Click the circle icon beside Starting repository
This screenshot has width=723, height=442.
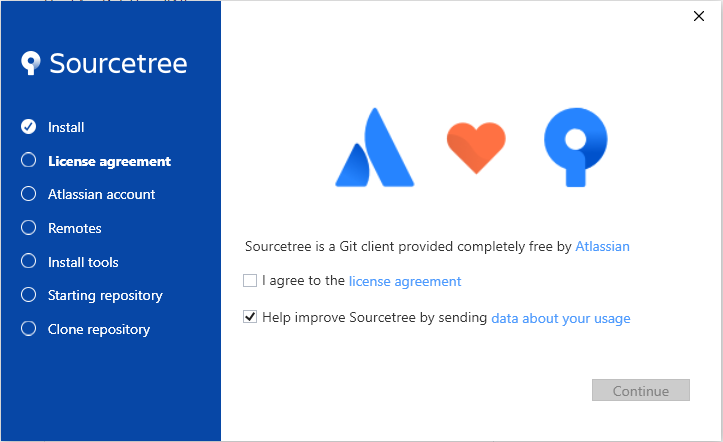pyautogui.click(x=29, y=295)
